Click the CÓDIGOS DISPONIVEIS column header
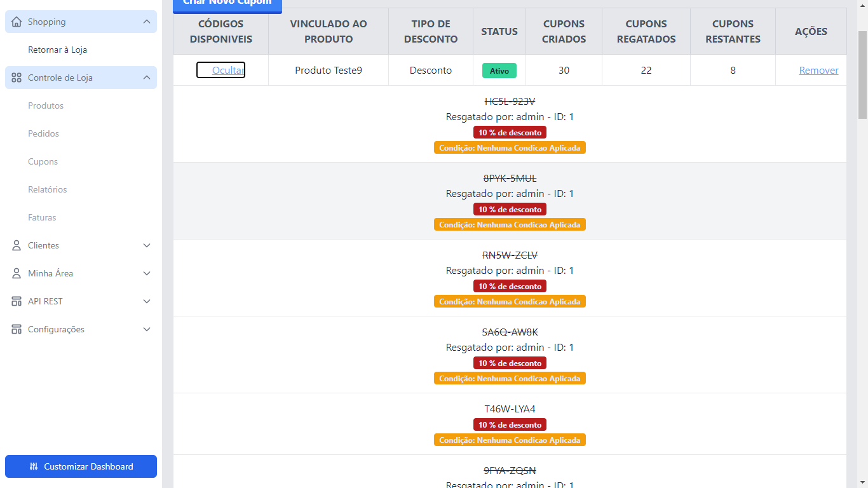The height and width of the screenshot is (488, 868). (x=220, y=31)
